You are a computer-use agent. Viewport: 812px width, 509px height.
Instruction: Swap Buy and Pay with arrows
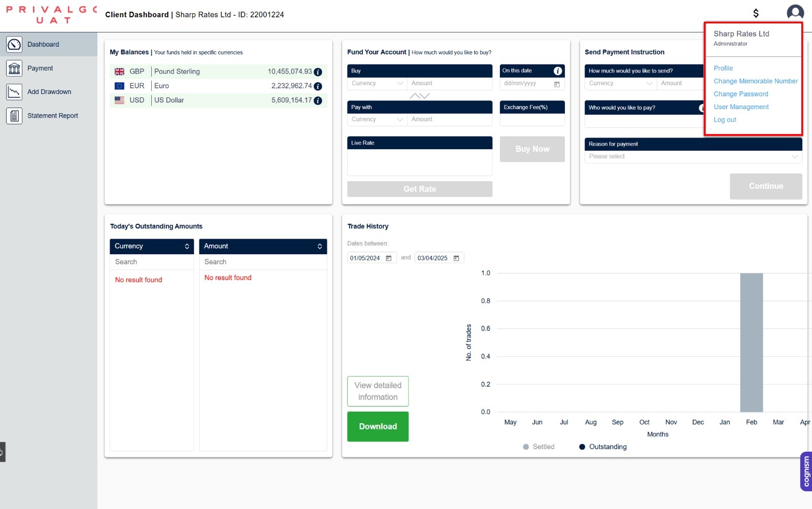click(420, 96)
